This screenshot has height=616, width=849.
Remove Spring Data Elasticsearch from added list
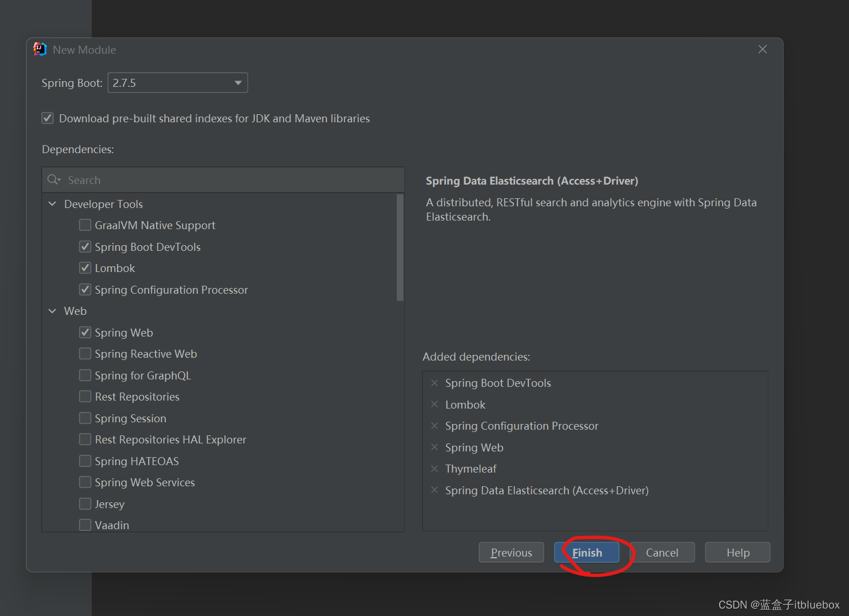tap(435, 490)
